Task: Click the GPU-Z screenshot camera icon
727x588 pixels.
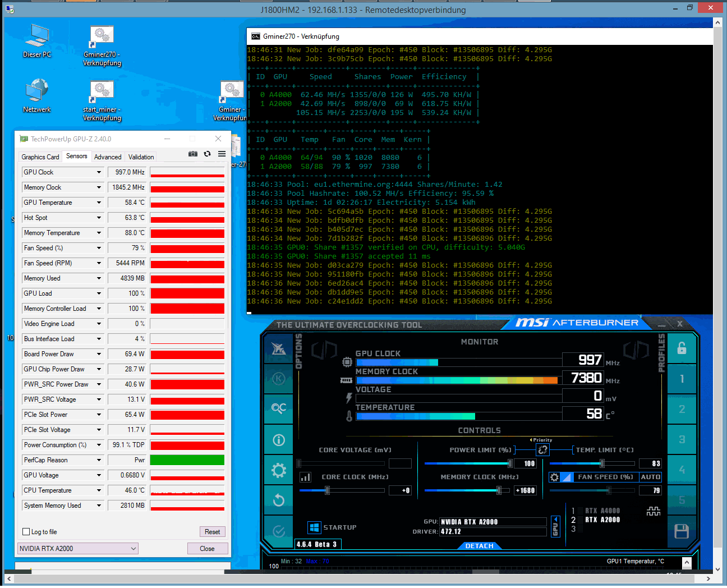Action: (193, 154)
